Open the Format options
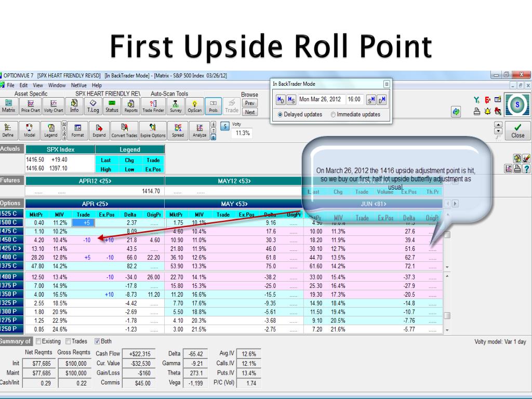532x399 pixels. 78,130
